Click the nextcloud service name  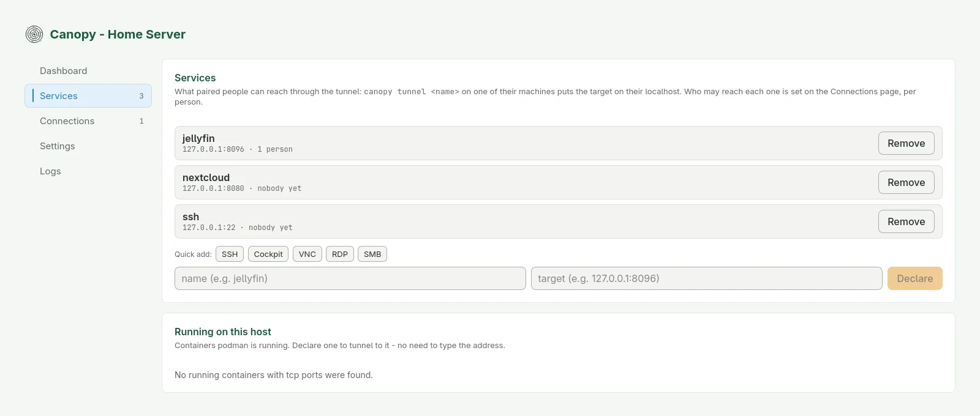(x=206, y=177)
